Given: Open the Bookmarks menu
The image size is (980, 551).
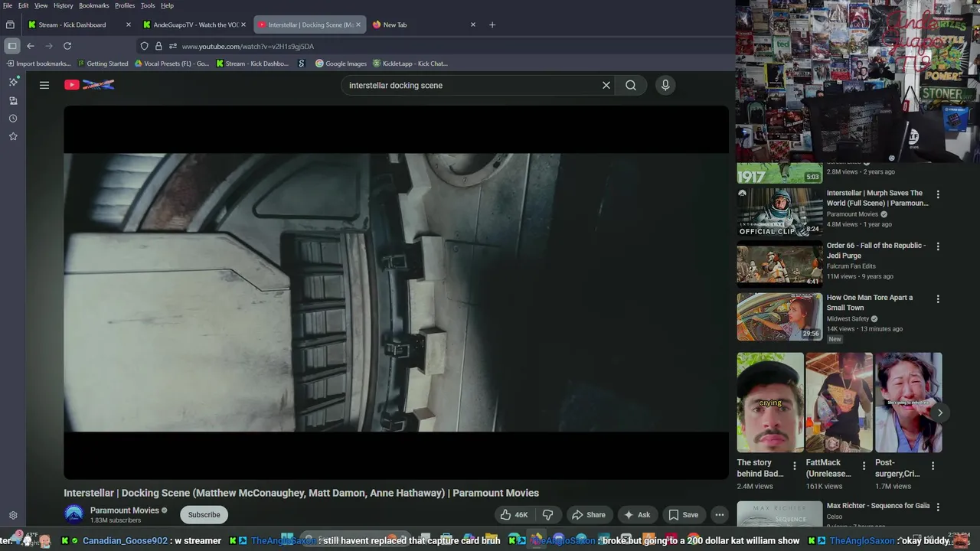Looking at the screenshot, I should (x=94, y=5).
